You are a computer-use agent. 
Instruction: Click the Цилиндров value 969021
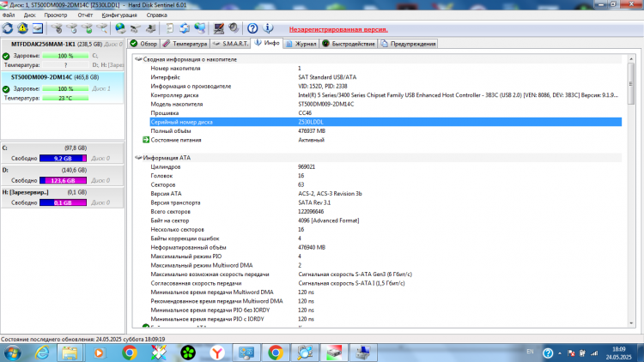pyautogui.click(x=307, y=167)
